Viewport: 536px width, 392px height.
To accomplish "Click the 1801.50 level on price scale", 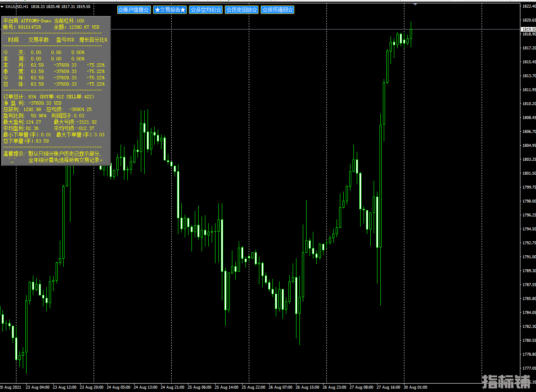I will click(x=528, y=173).
